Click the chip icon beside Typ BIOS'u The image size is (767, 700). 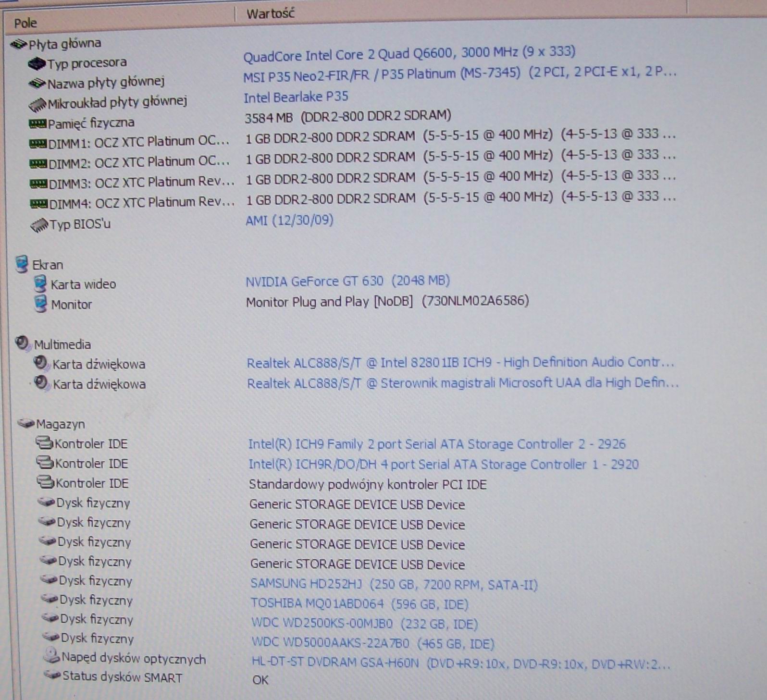tap(39, 224)
